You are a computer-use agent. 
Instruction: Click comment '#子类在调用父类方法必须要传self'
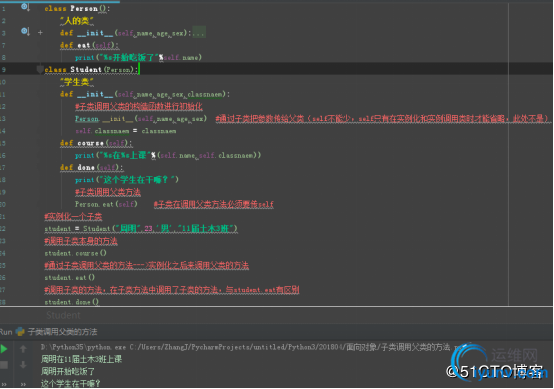[x=214, y=204]
